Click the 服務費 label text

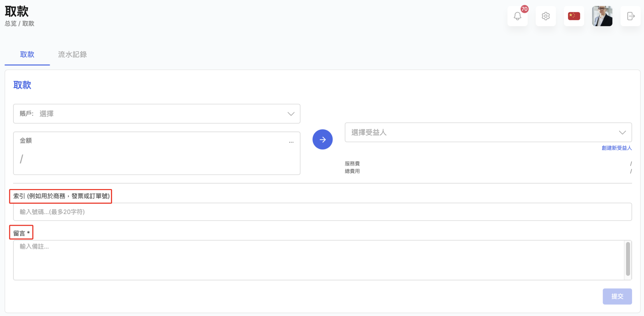(x=352, y=164)
